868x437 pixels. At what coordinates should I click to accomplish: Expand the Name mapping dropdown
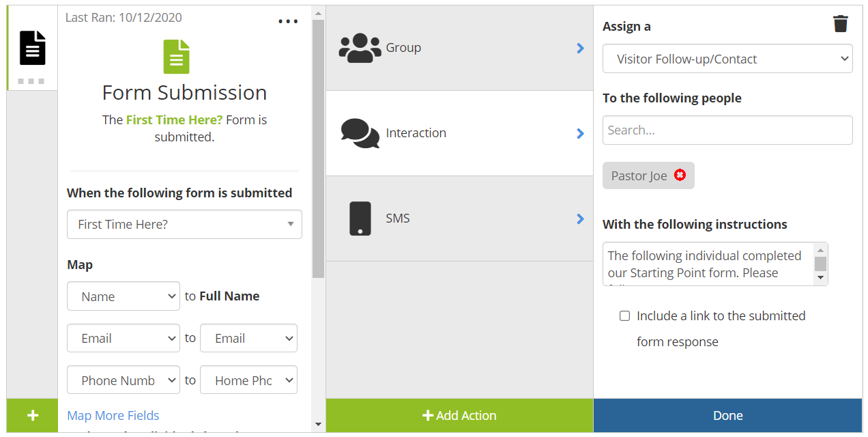click(x=124, y=296)
